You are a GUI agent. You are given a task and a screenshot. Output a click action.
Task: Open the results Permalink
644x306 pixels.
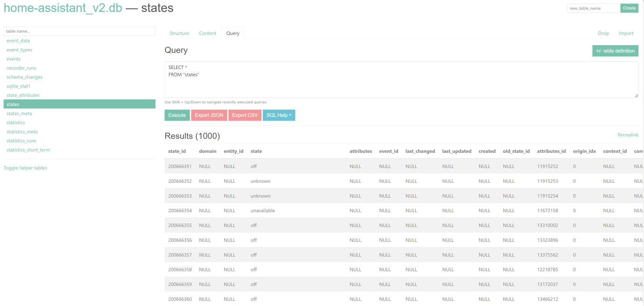coord(628,134)
